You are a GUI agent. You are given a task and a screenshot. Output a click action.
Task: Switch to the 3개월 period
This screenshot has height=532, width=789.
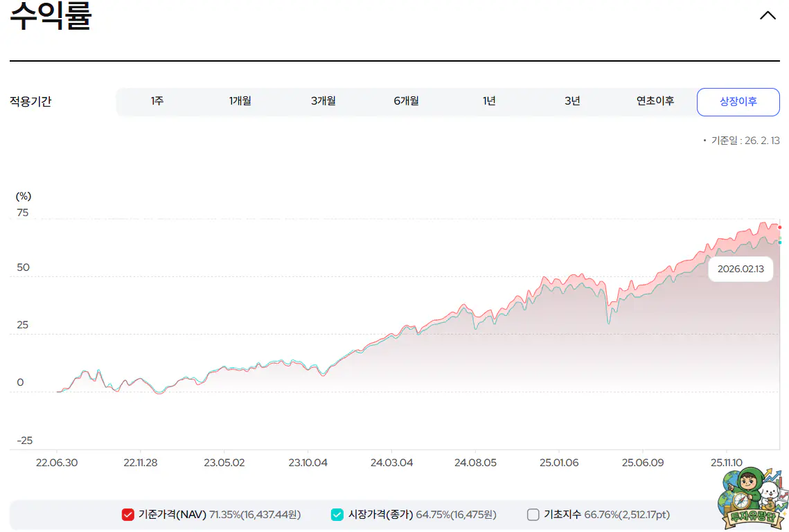(323, 101)
